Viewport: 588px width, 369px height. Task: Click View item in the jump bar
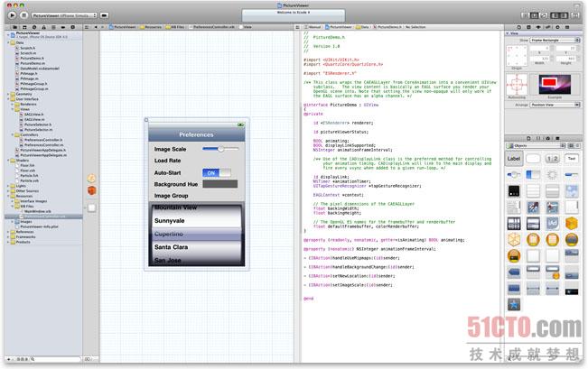pos(246,27)
